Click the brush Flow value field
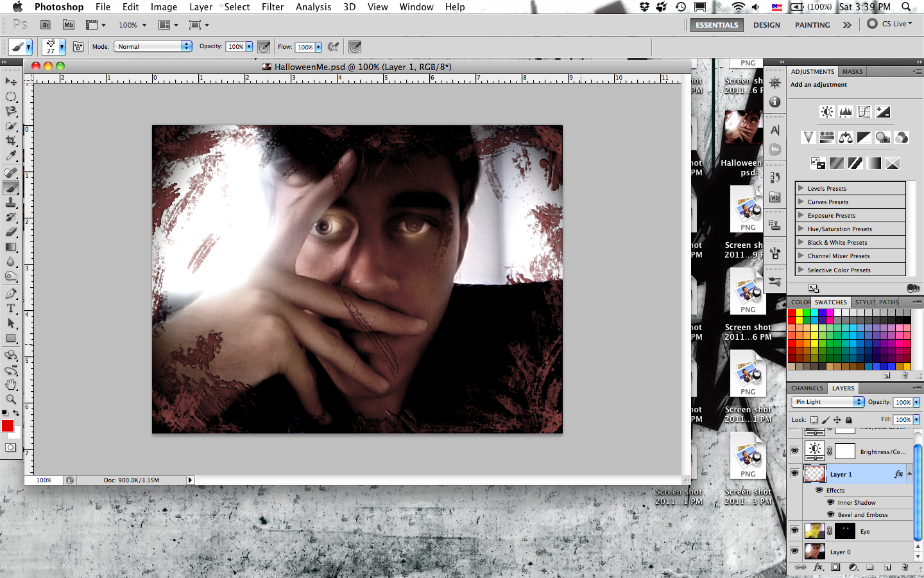The width and height of the screenshot is (924, 578). (305, 47)
